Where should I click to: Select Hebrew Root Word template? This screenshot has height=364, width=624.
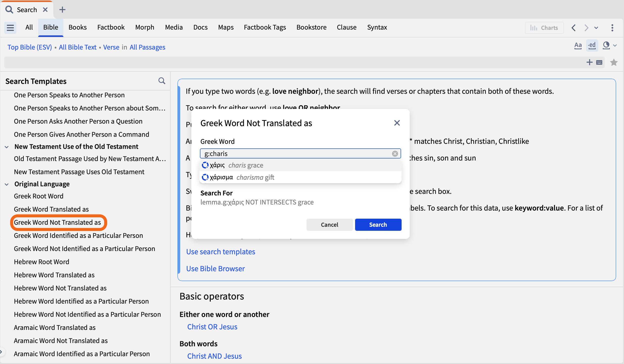(x=41, y=262)
